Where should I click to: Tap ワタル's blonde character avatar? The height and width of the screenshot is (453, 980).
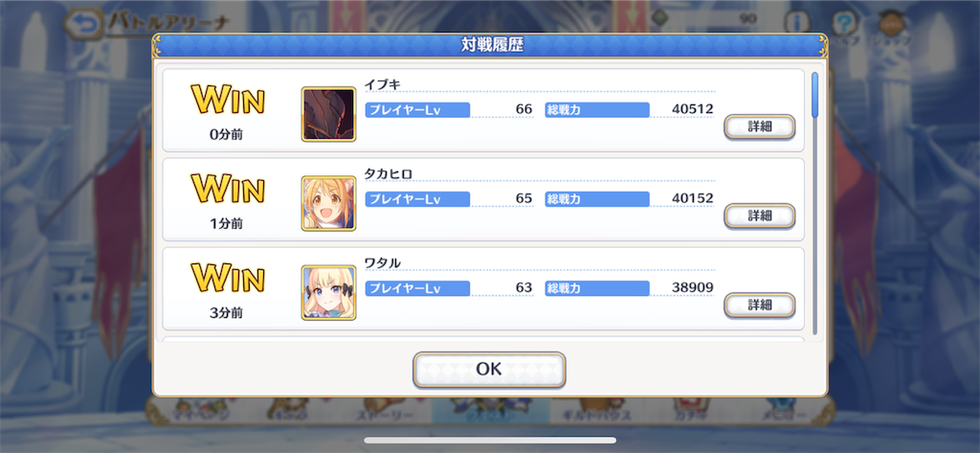(x=329, y=293)
